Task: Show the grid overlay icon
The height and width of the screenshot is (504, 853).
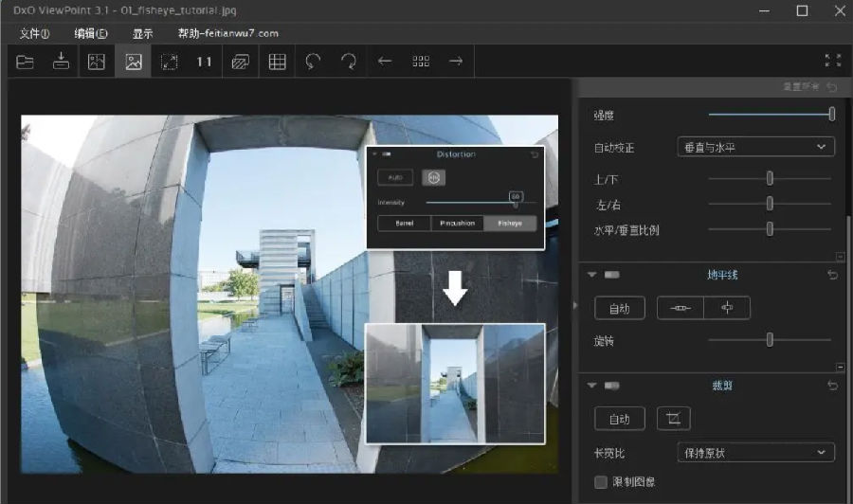Action: pos(277,62)
